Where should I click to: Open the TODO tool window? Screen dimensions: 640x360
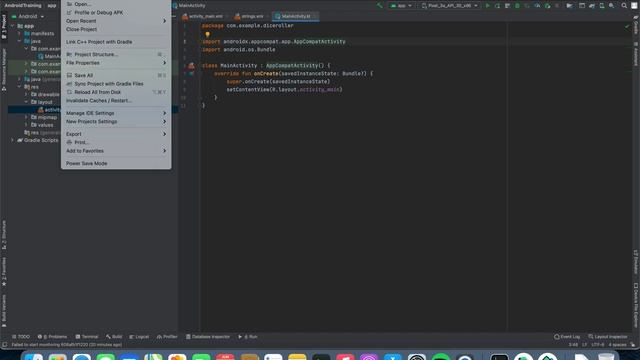point(21,337)
